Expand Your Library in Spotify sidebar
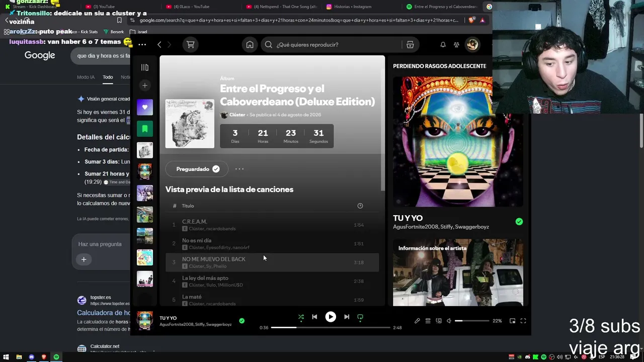The height and width of the screenshot is (362, 644). [x=145, y=67]
